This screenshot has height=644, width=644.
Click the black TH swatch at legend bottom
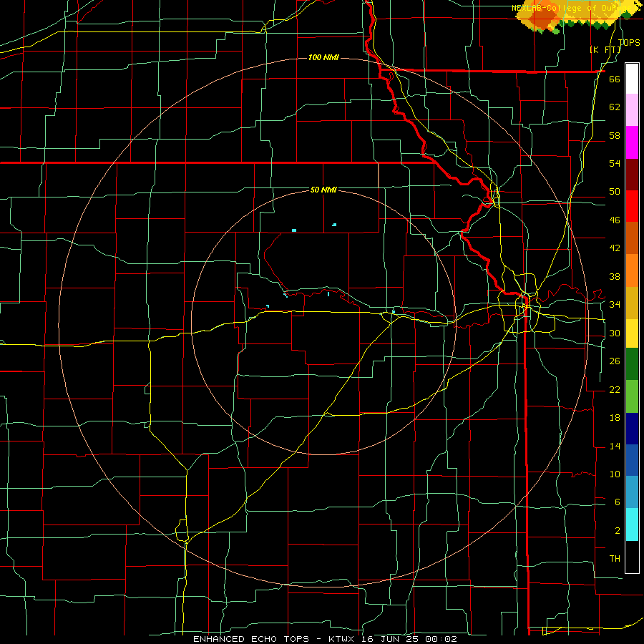pos(632,556)
